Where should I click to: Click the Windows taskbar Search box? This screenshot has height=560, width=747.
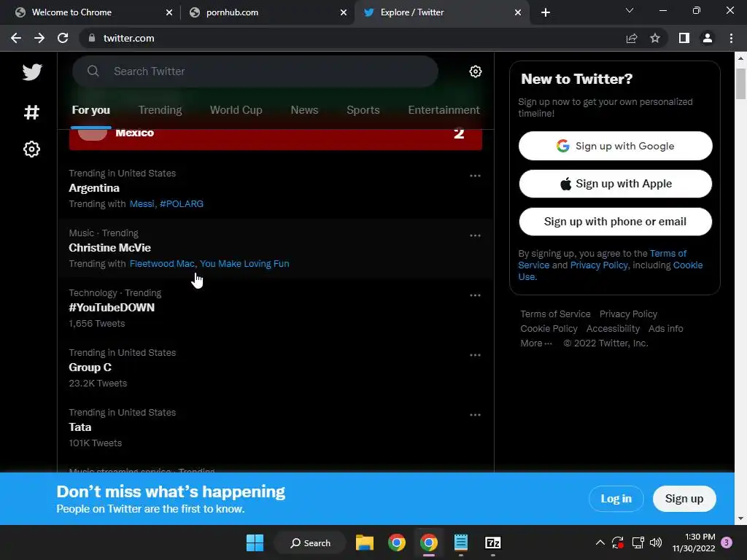point(310,542)
